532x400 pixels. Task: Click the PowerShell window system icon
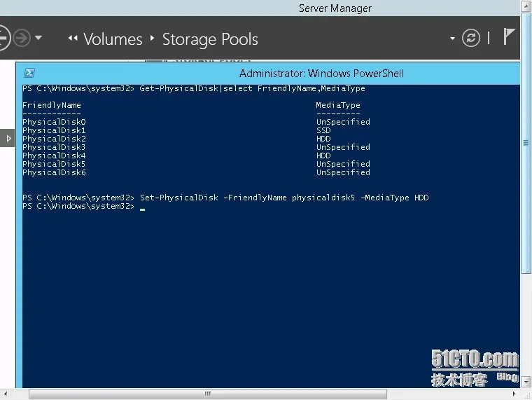pyautogui.click(x=29, y=73)
